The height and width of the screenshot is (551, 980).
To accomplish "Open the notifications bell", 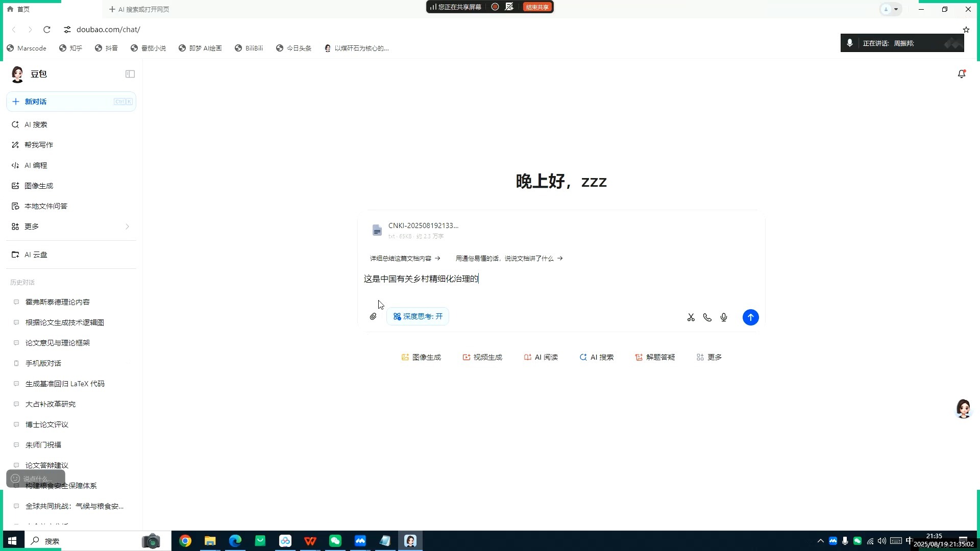I will [962, 74].
